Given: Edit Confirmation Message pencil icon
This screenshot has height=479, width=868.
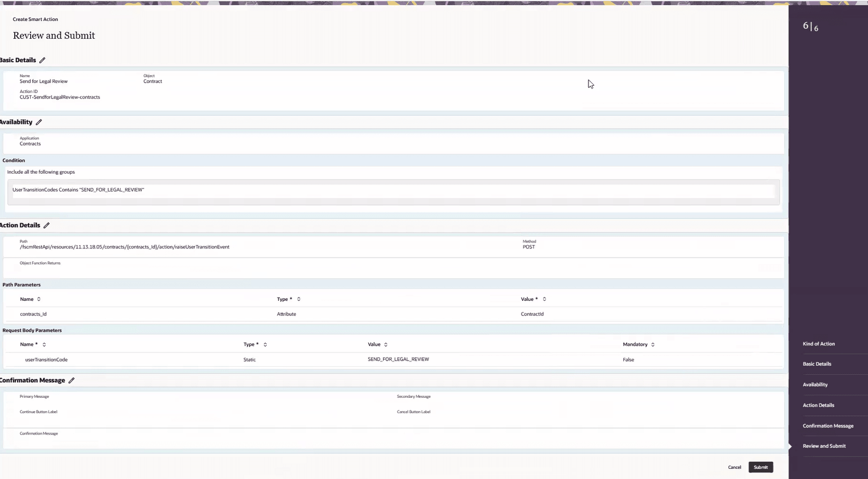Looking at the screenshot, I should 72,380.
